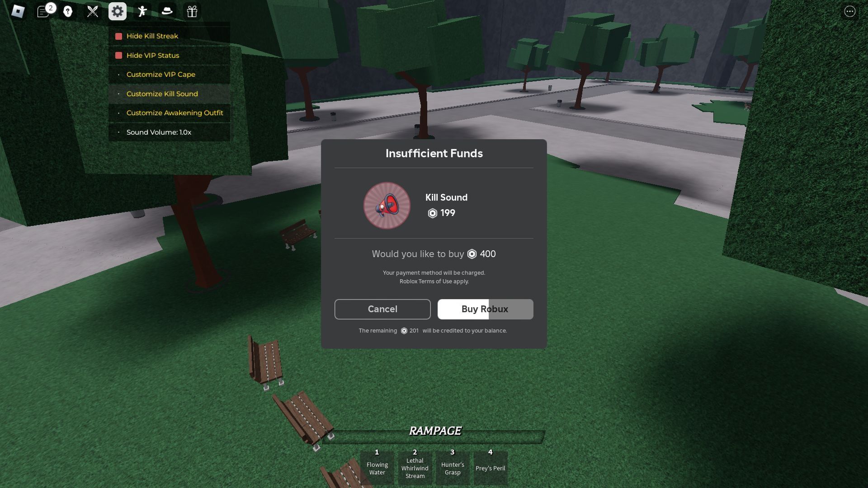Click the Cancel button

(x=383, y=309)
